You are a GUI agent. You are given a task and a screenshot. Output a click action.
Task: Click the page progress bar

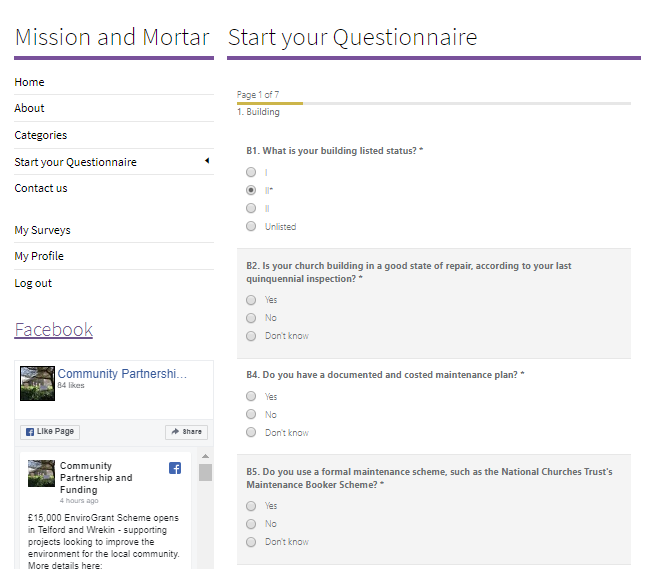(434, 103)
